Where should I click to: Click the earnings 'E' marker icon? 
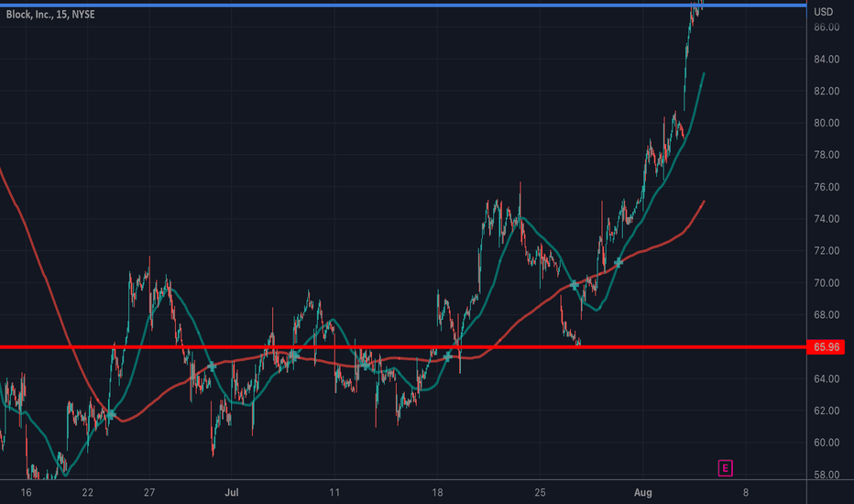725,468
